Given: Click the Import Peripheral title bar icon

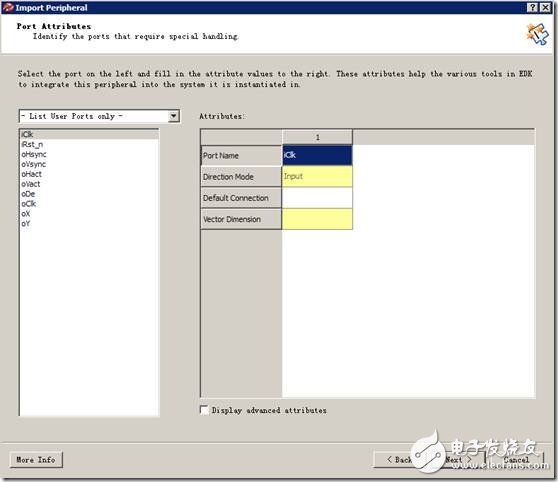Looking at the screenshot, I should [8, 7].
